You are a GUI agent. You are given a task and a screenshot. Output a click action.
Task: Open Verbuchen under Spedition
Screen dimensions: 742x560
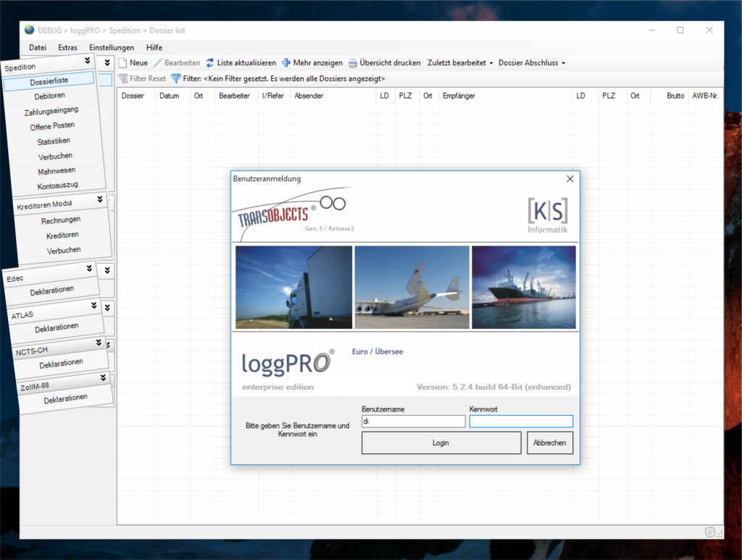(x=55, y=156)
